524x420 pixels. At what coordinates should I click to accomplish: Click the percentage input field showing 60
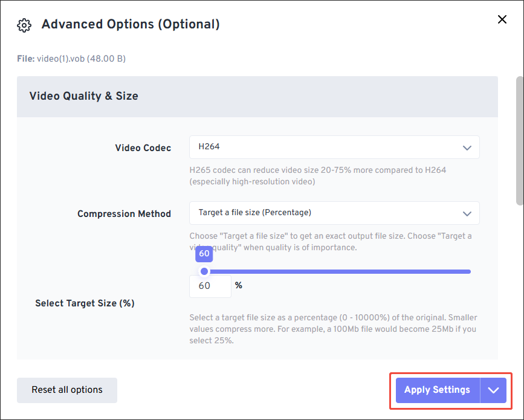click(210, 286)
